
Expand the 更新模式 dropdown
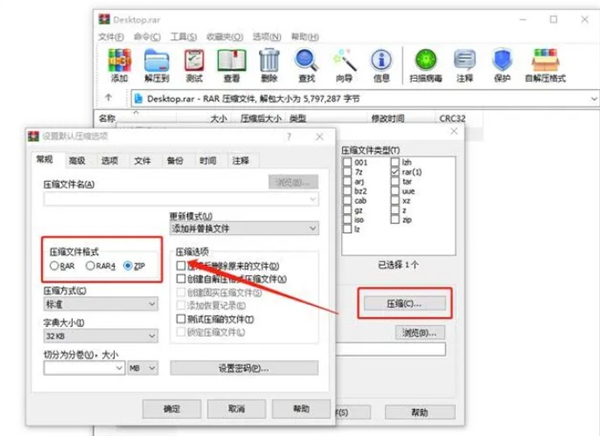click(x=244, y=229)
